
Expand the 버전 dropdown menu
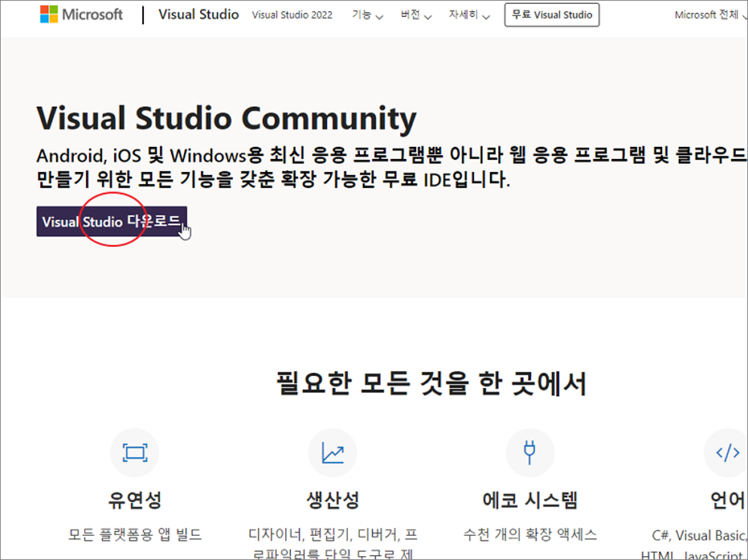416,16
